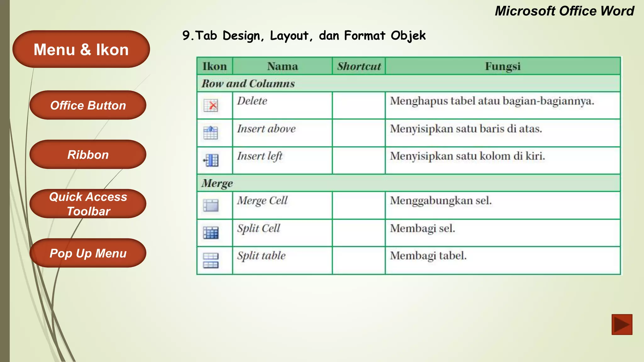Screen dimensions: 644x362
Task: Open the Ribbon section
Action: [88, 154]
